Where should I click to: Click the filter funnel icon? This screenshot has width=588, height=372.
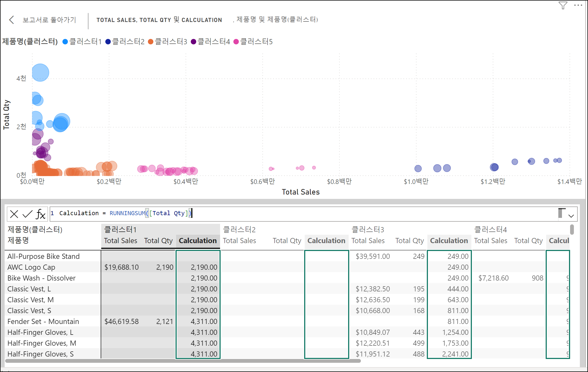pos(563,5)
